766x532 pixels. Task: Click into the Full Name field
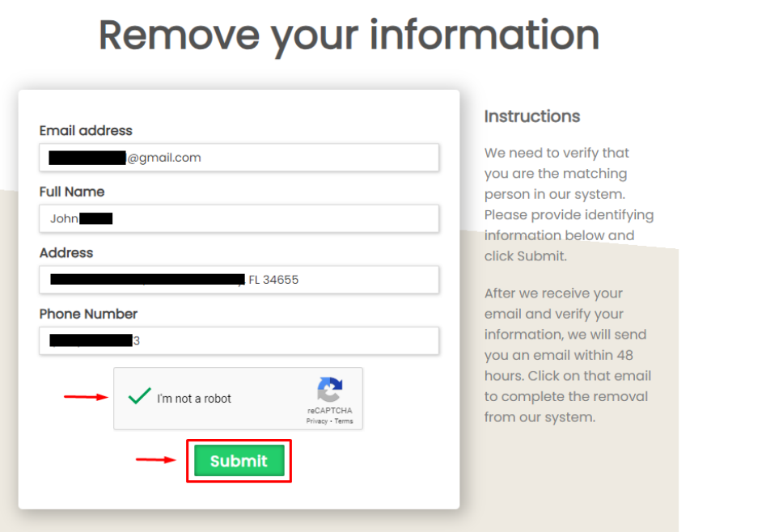pyautogui.click(x=275, y=218)
